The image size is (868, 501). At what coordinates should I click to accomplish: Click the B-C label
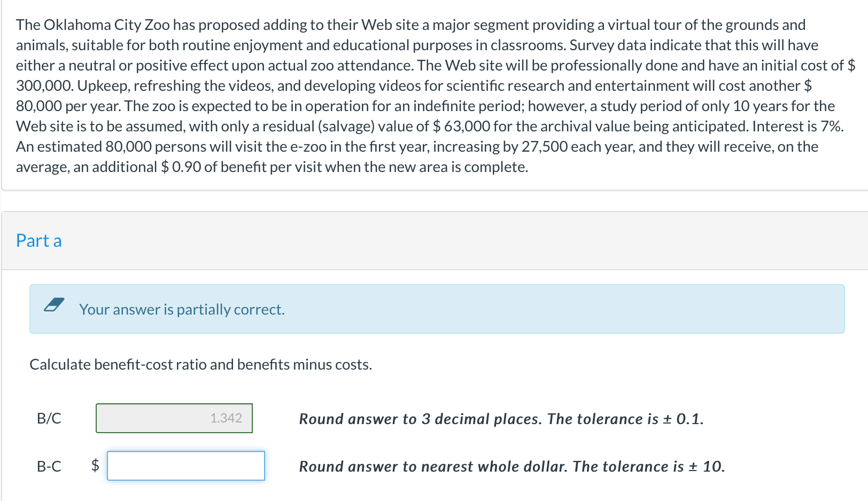pyautogui.click(x=49, y=466)
